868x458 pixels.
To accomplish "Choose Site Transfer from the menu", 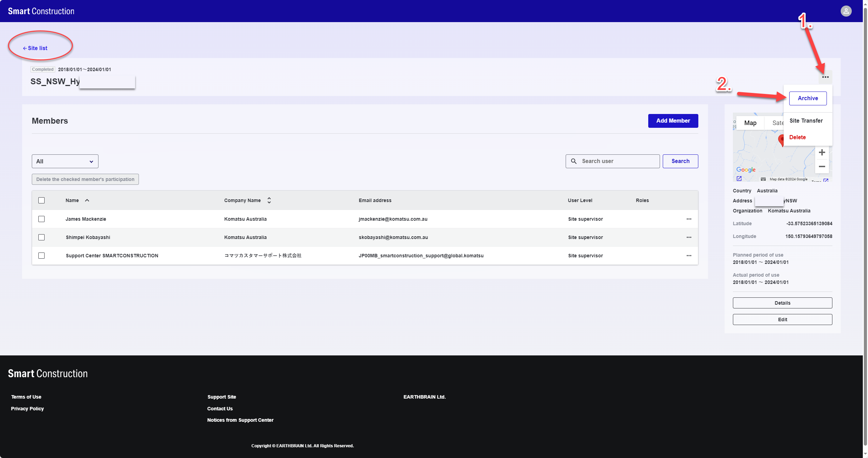I will coord(806,121).
